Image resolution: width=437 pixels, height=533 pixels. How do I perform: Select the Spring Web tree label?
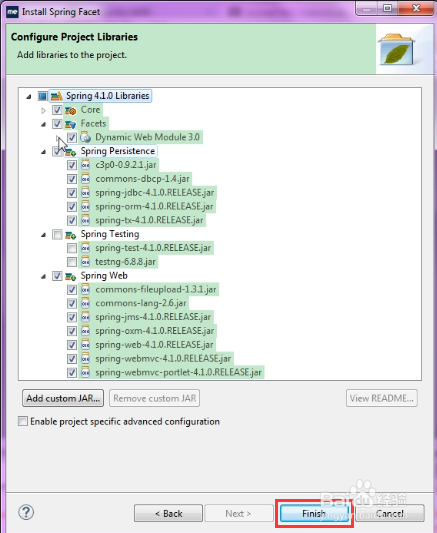click(104, 276)
